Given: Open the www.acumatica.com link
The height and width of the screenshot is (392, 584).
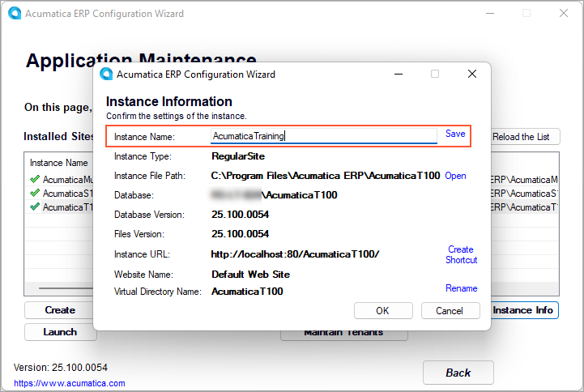Looking at the screenshot, I should pyautogui.click(x=70, y=383).
